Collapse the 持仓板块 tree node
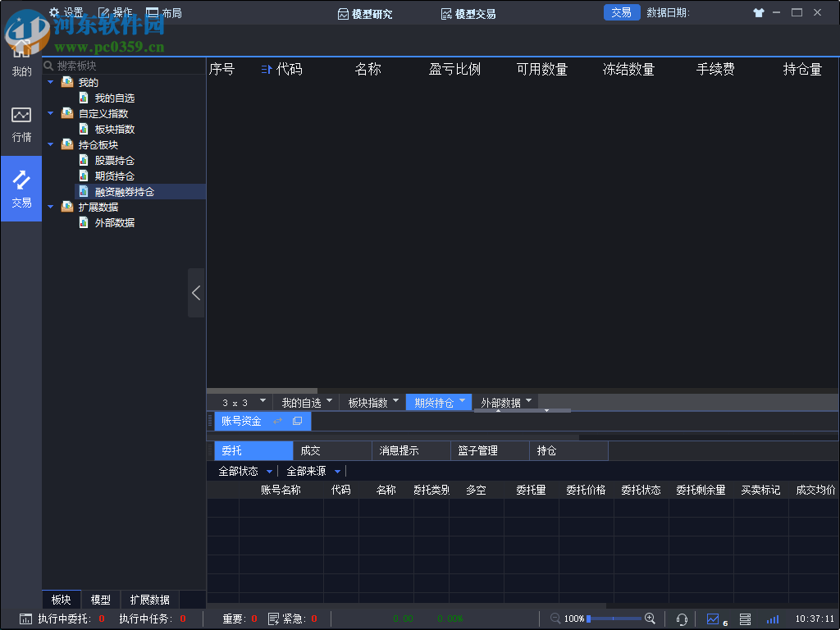This screenshot has width=840, height=630. [x=50, y=144]
